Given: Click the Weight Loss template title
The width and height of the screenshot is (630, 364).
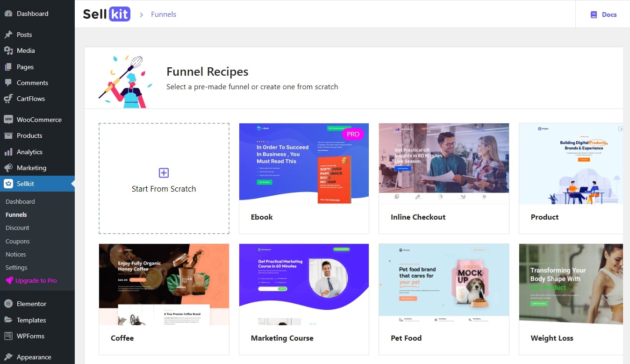Looking at the screenshot, I should tap(552, 338).
